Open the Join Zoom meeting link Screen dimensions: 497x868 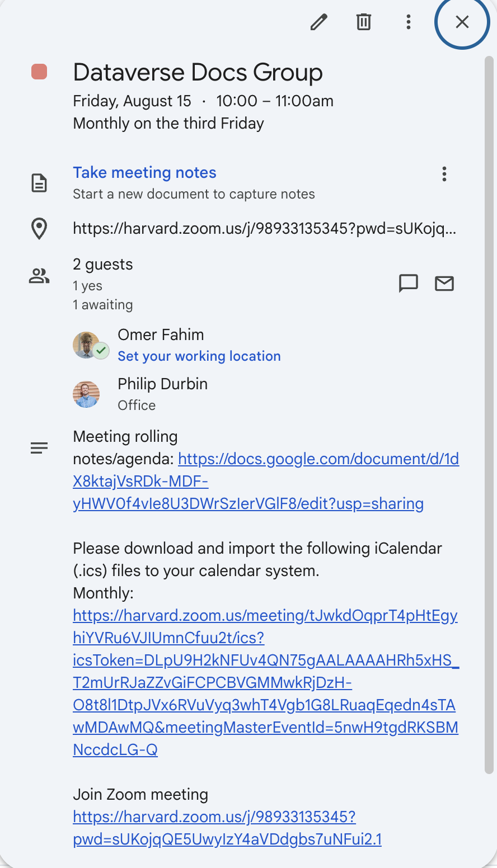pyautogui.click(x=227, y=828)
